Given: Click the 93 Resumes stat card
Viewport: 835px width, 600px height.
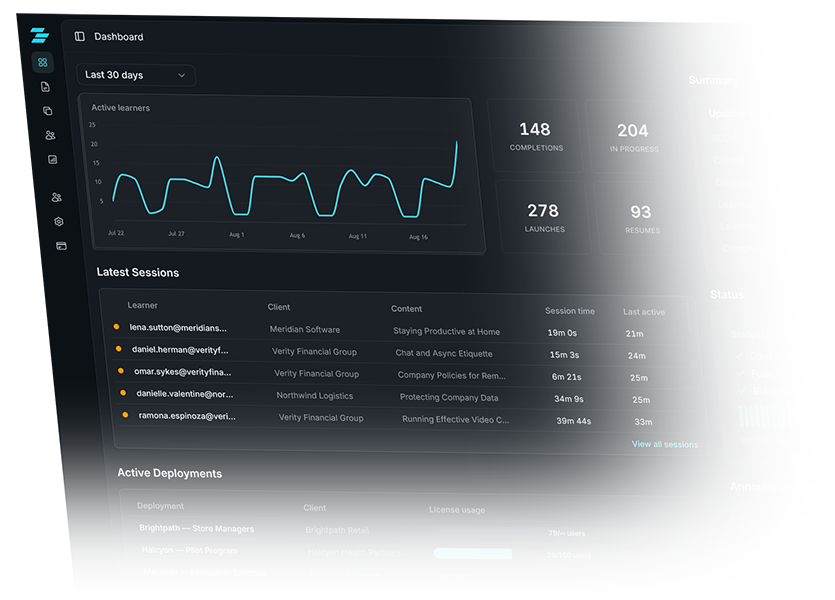Looking at the screenshot, I should 641,219.
